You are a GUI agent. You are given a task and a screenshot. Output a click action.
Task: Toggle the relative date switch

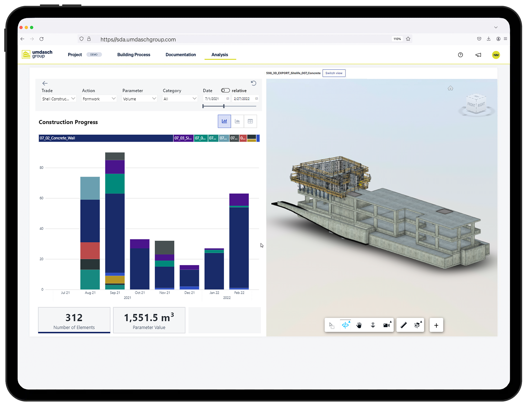pyautogui.click(x=225, y=90)
